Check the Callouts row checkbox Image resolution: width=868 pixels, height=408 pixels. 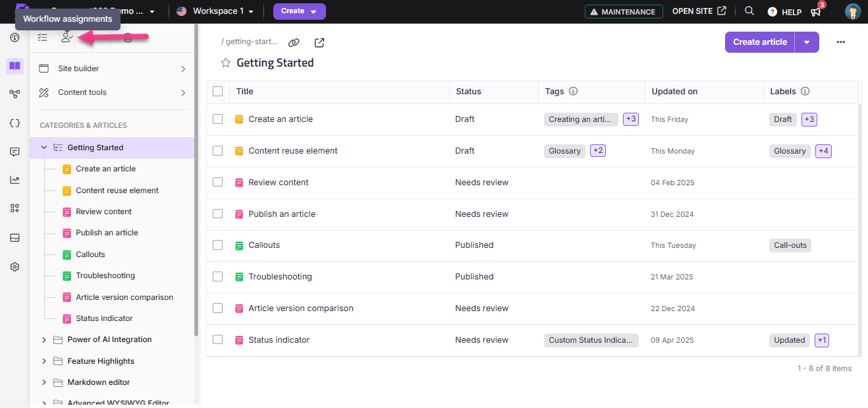(x=218, y=245)
